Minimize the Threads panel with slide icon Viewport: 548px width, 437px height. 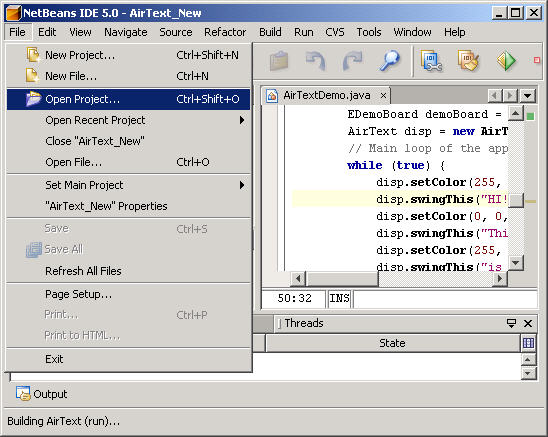click(x=511, y=323)
